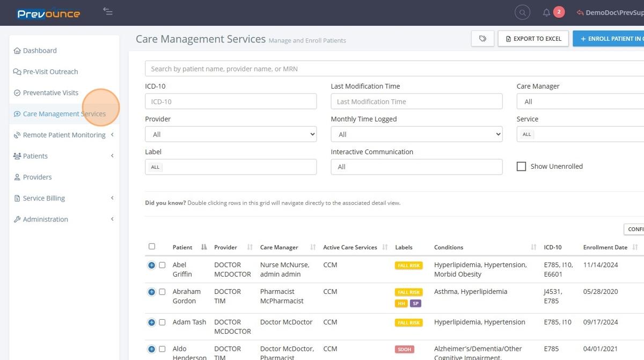Viewport: 644px width, 360px height.
Task: Check the box for Abel Griffin
Action: 162,265
